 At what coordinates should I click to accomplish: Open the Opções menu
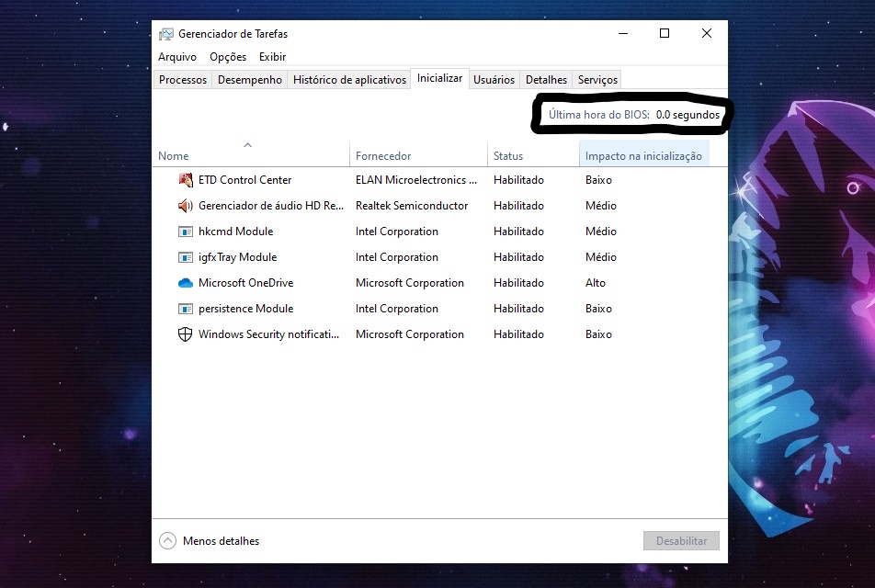228,57
